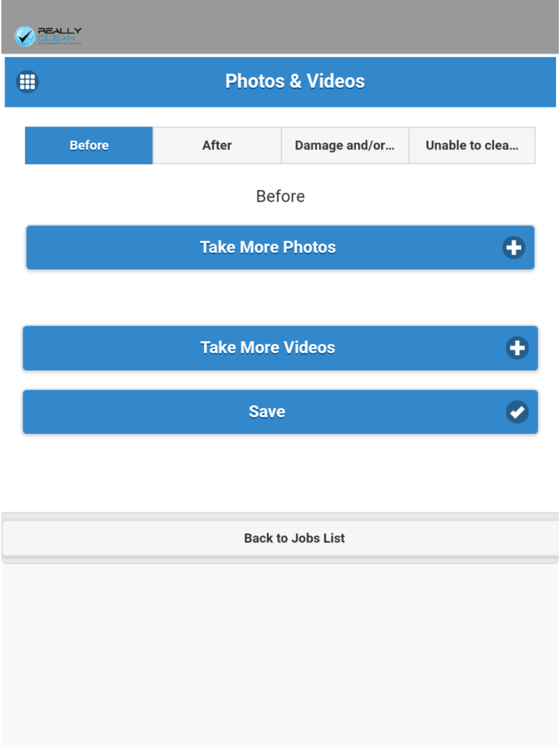Switch to the After tab
Viewport: 560px width, 747px height.
[217, 146]
